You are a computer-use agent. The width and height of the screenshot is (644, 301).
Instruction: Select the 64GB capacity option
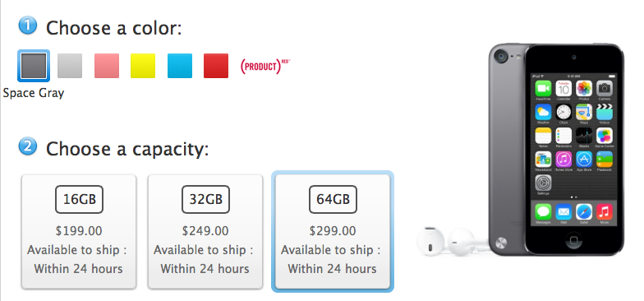[x=333, y=232]
